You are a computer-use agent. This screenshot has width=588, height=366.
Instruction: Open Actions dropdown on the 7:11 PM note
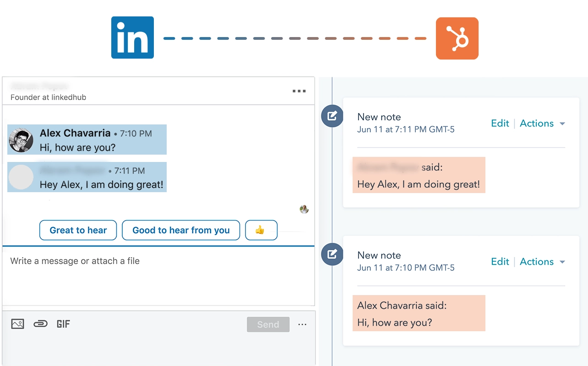542,124
